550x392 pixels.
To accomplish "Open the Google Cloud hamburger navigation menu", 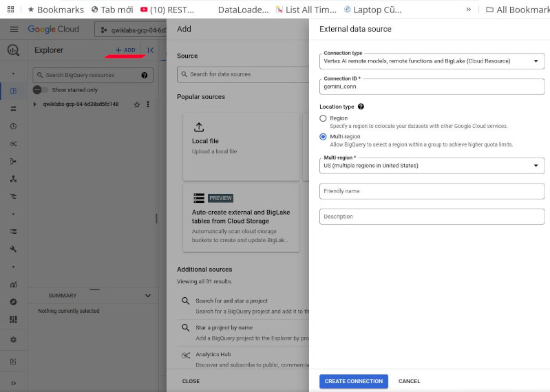I will pyautogui.click(x=14, y=29).
